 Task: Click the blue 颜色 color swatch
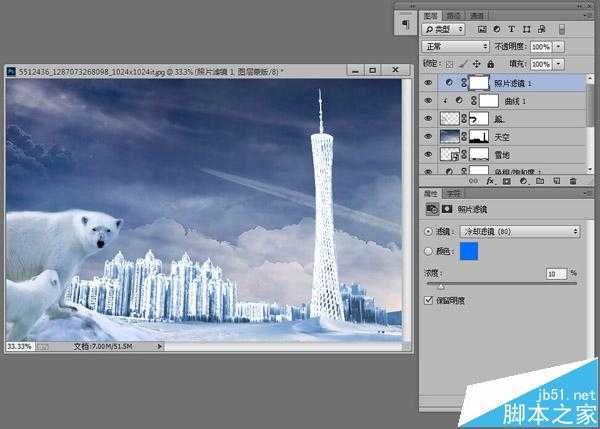469,251
